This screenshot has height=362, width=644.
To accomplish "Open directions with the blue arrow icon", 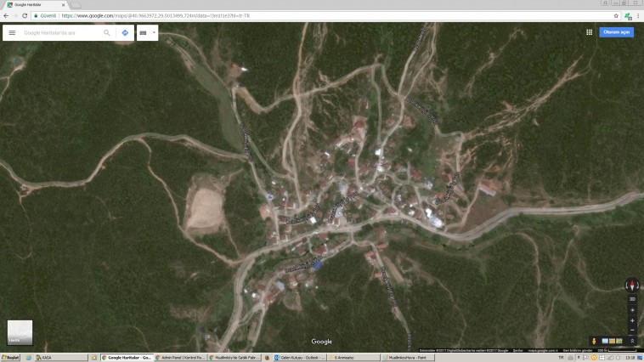I will click(x=125, y=33).
